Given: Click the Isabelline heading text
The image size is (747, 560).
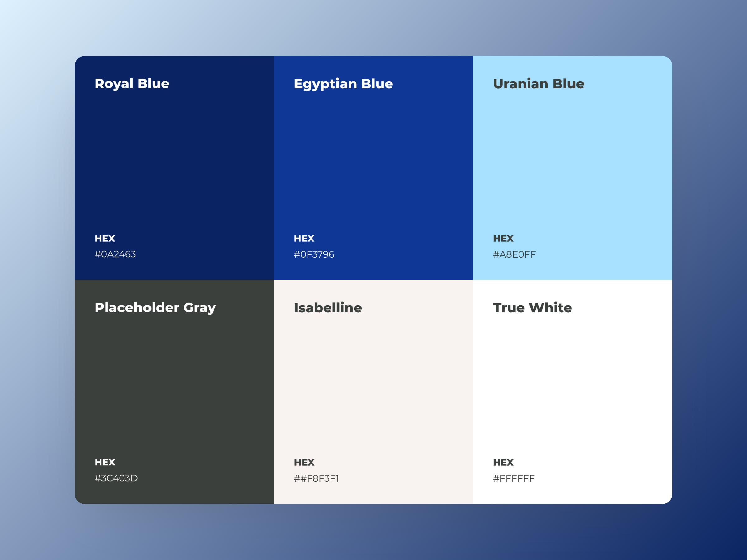Looking at the screenshot, I should click(x=327, y=307).
